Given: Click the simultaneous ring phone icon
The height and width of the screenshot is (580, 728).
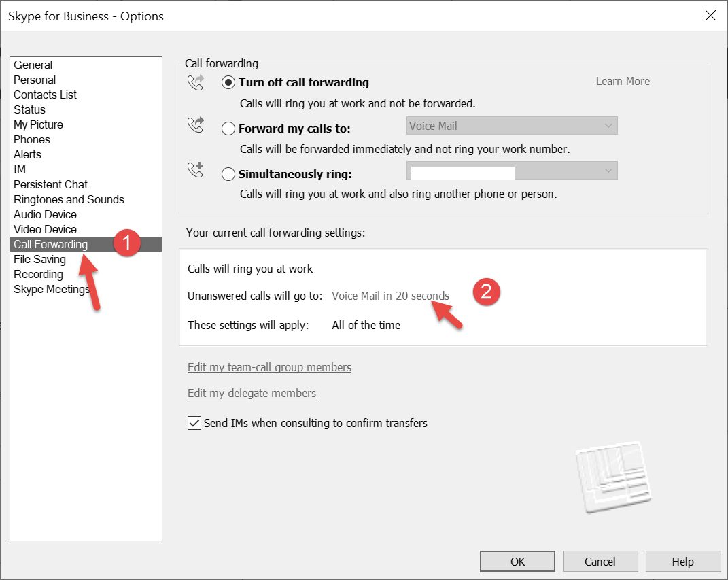Looking at the screenshot, I should point(196,171).
